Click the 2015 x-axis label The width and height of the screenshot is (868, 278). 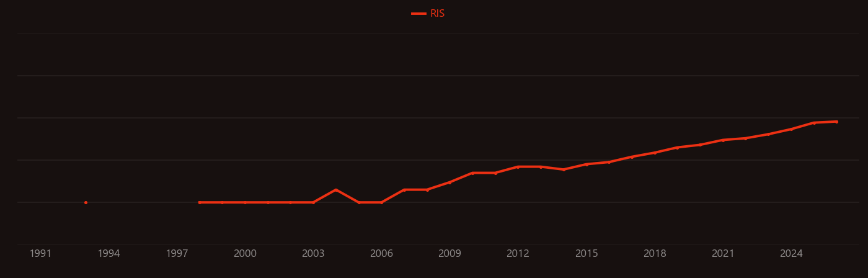pos(587,254)
